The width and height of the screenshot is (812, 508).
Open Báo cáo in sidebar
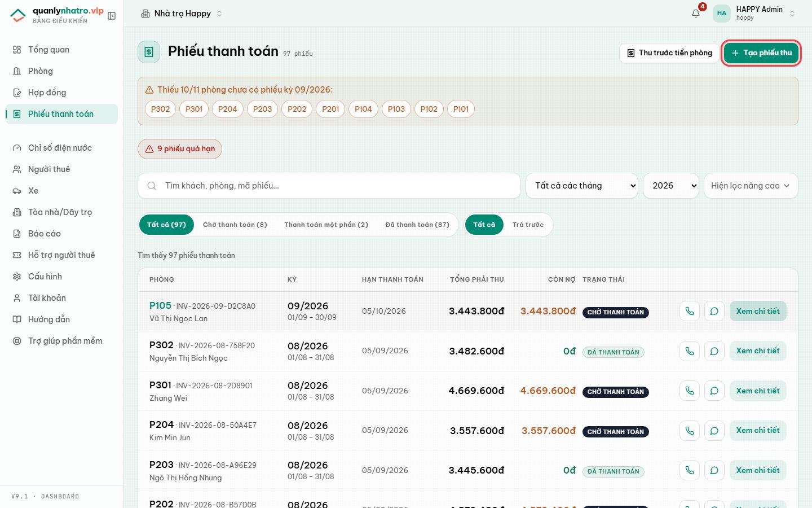[x=61, y=234]
